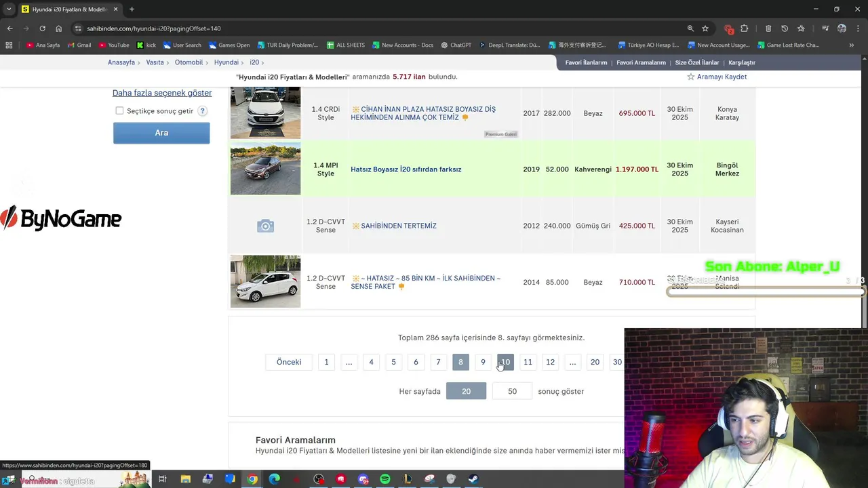Open File Explorer from taskbar
Image resolution: width=868 pixels, height=488 pixels.
[x=185, y=479]
